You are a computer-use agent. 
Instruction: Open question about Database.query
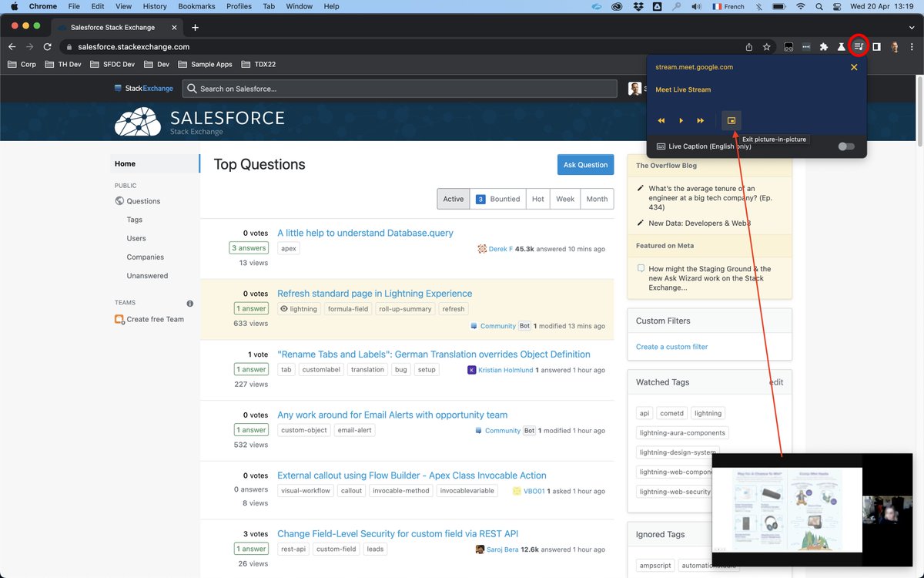coord(365,233)
